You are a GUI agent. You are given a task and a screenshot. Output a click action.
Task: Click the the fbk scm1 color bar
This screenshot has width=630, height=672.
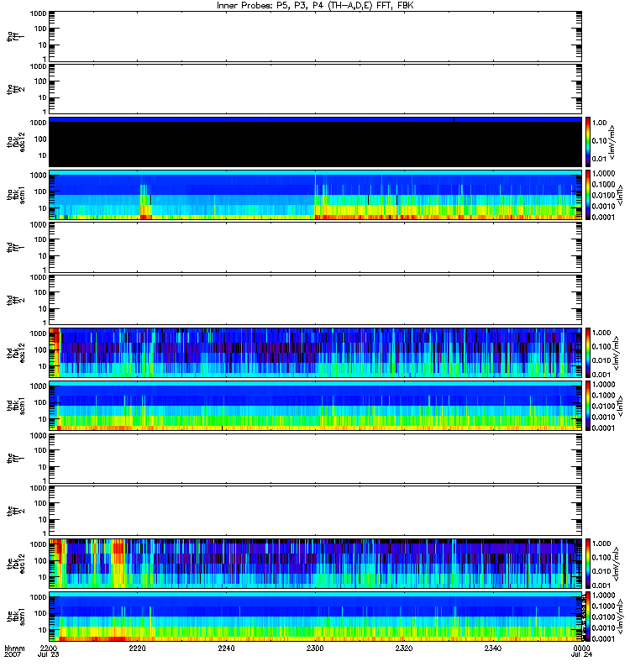(x=588, y=617)
